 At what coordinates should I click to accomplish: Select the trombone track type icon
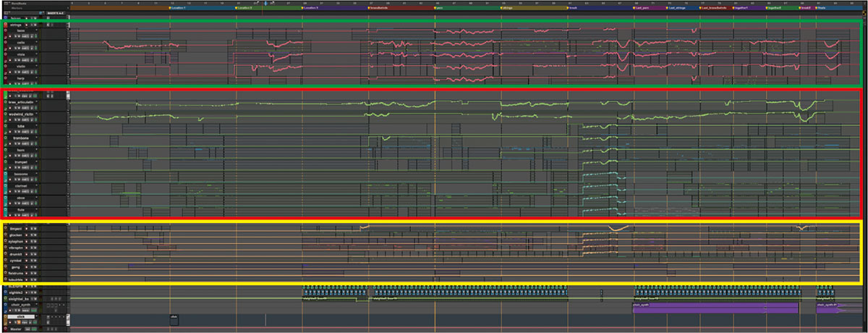6,138
